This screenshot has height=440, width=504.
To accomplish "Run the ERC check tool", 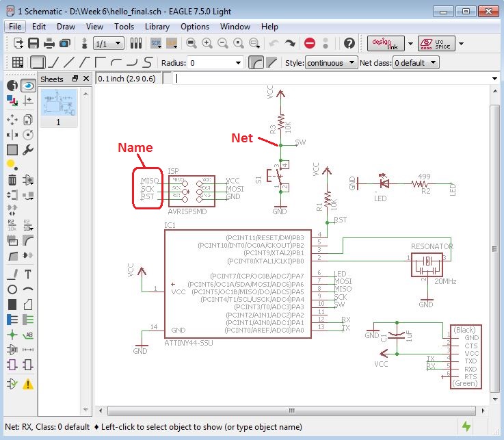I will point(12,384).
